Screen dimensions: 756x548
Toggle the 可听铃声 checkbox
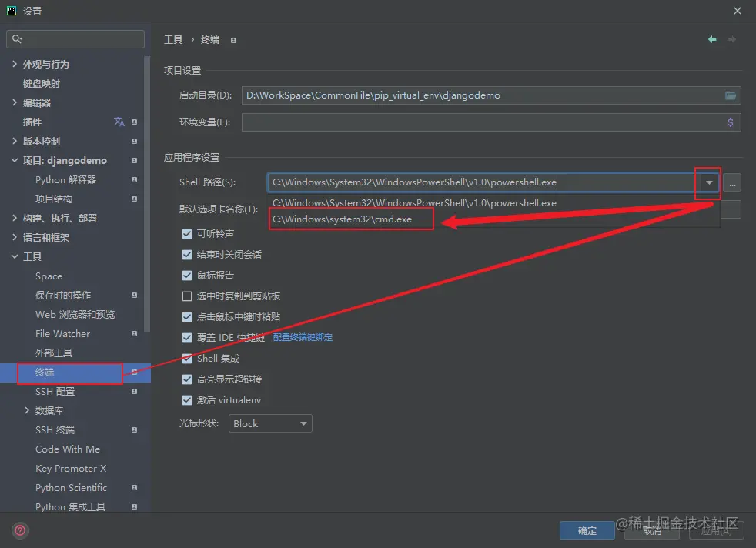coord(186,234)
